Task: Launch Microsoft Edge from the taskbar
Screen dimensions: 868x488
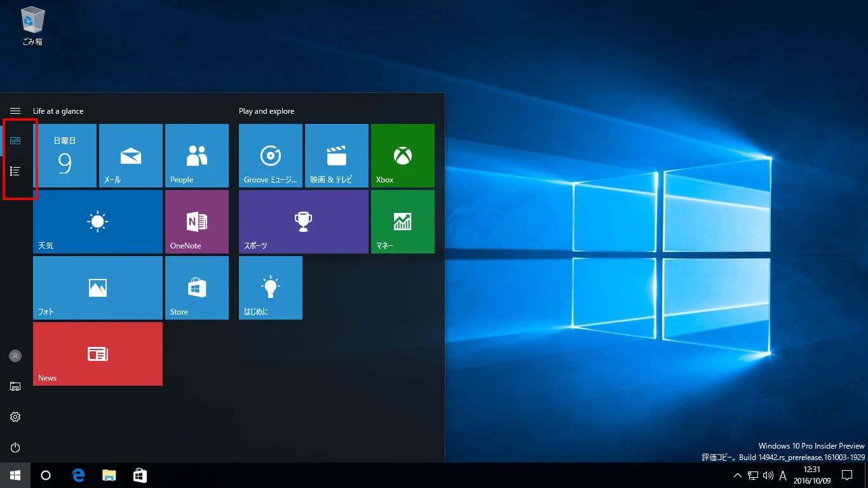Action: point(79,475)
